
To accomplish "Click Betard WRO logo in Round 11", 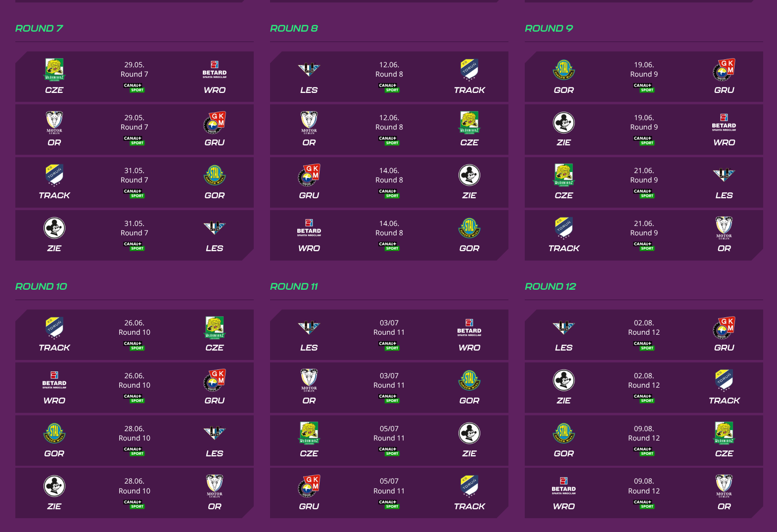I will [x=469, y=327].
